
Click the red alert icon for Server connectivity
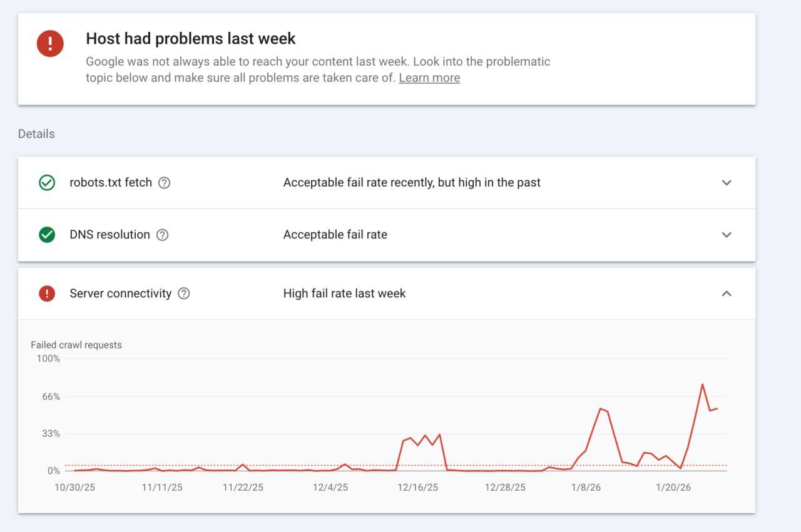coord(47,294)
